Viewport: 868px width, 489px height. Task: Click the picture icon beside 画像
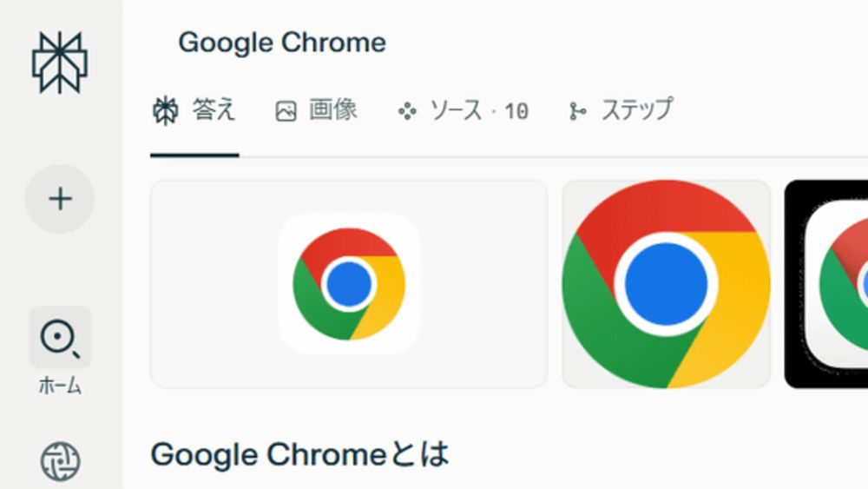point(286,111)
